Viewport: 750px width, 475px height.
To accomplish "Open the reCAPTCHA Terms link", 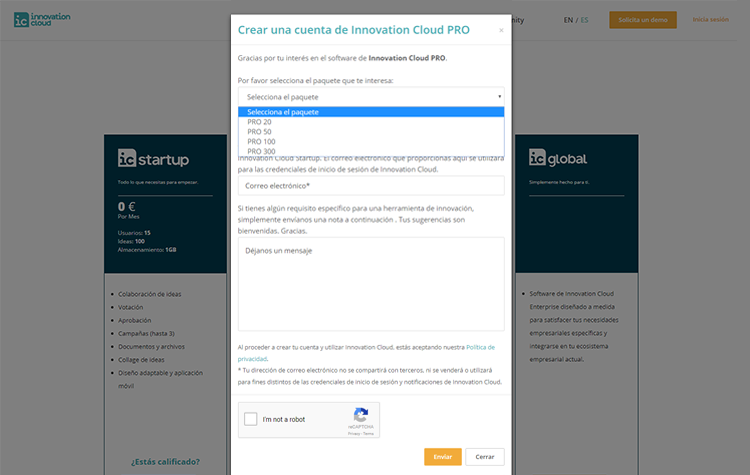I will point(368,433).
